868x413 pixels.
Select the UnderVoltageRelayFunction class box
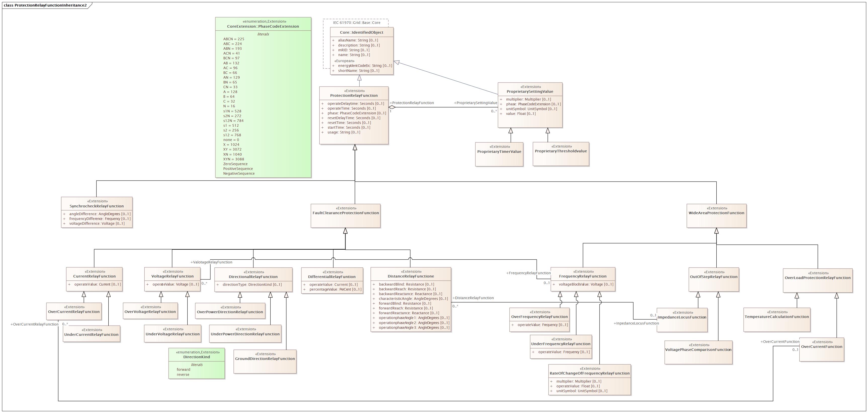point(172,334)
